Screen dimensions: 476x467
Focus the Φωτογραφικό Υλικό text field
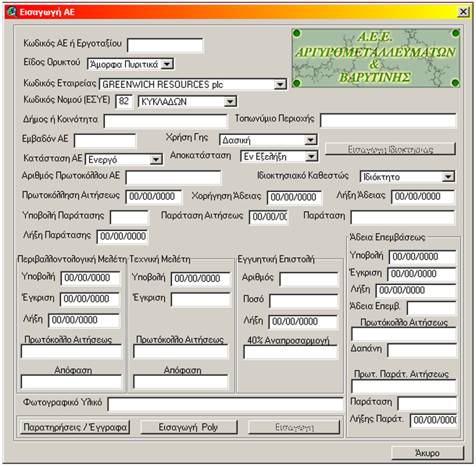[x=225, y=405]
